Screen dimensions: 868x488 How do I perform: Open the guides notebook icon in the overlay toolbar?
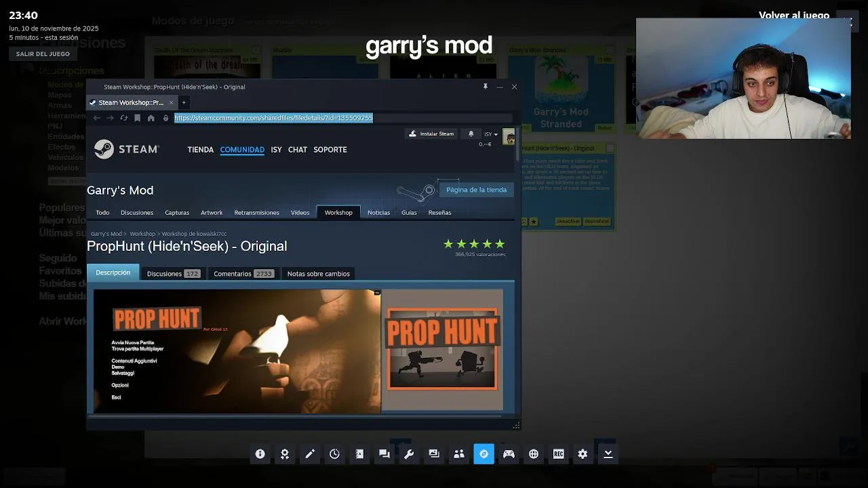coord(359,454)
